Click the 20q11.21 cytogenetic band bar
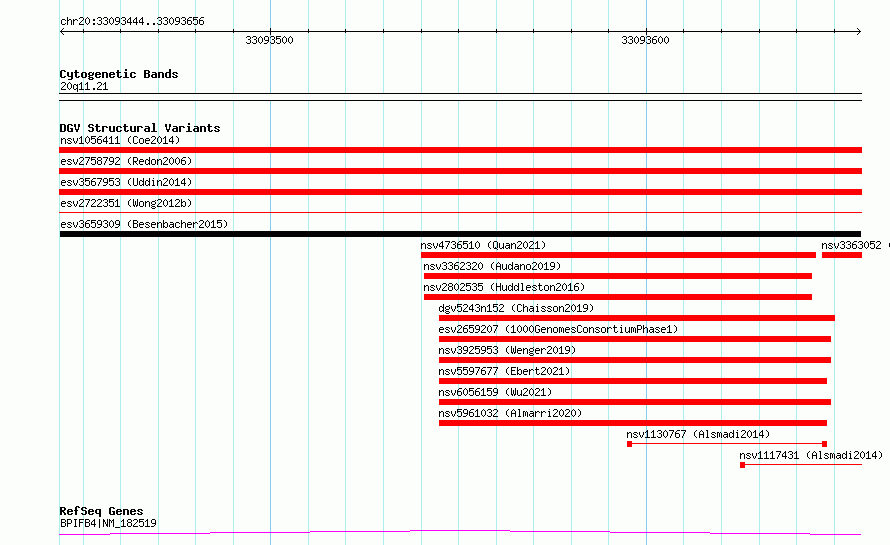Image resolution: width=890 pixels, height=545 pixels. coord(460,97)
